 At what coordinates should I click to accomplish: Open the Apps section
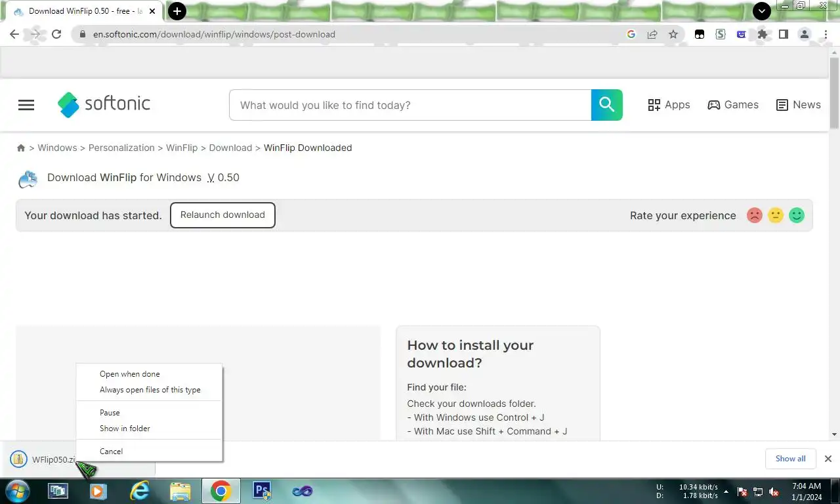(x=669, y=105)
